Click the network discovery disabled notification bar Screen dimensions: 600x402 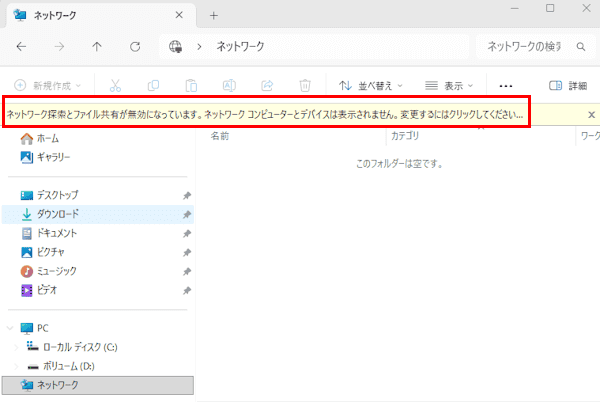coord(265,114)
